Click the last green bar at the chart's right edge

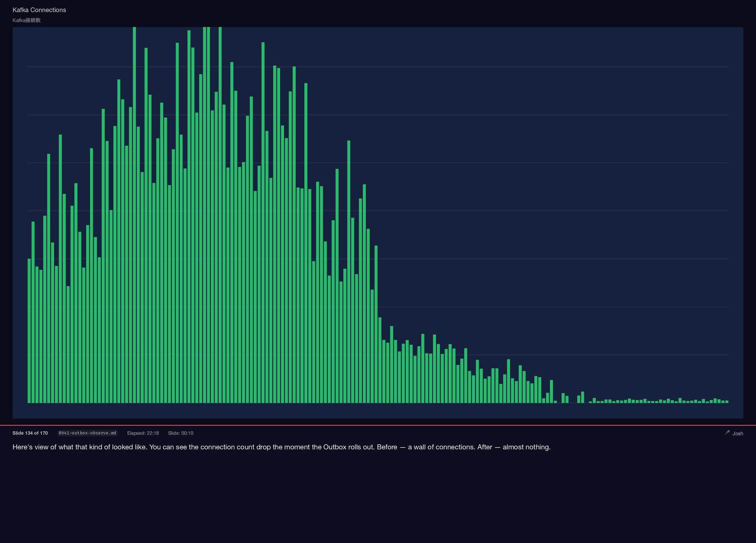click(726, 402)
